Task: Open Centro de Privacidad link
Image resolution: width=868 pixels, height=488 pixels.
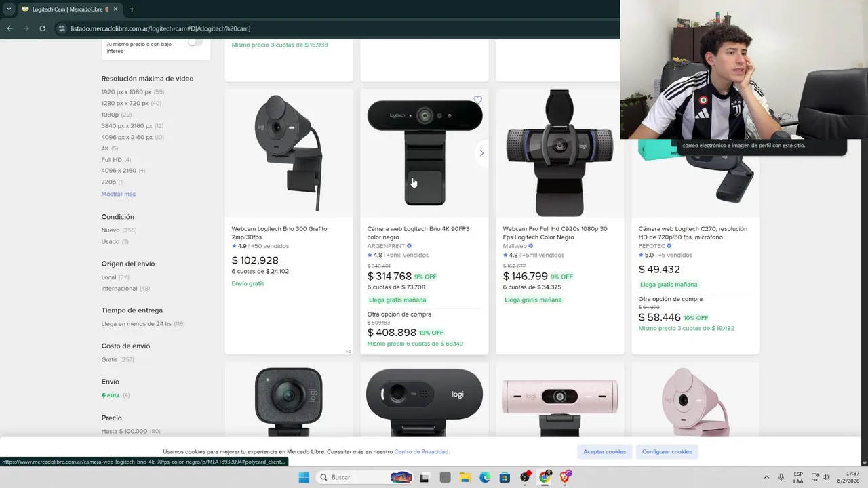Action: pos(421,451)
